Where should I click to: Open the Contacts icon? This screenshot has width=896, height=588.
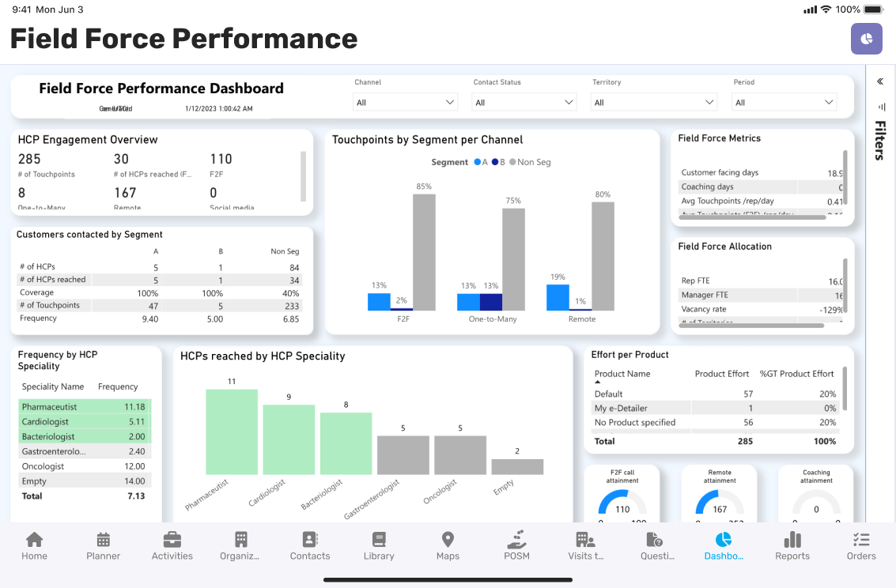(x=310, y=539)
